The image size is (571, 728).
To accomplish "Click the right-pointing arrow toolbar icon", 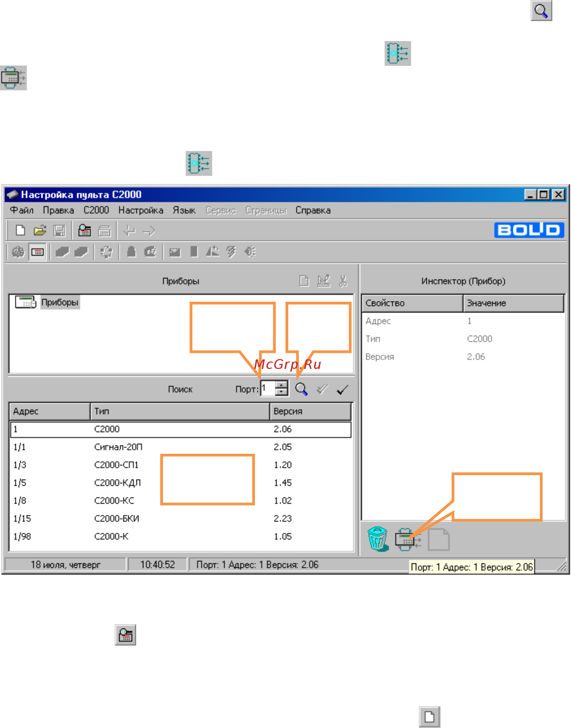I will point(149,231).
